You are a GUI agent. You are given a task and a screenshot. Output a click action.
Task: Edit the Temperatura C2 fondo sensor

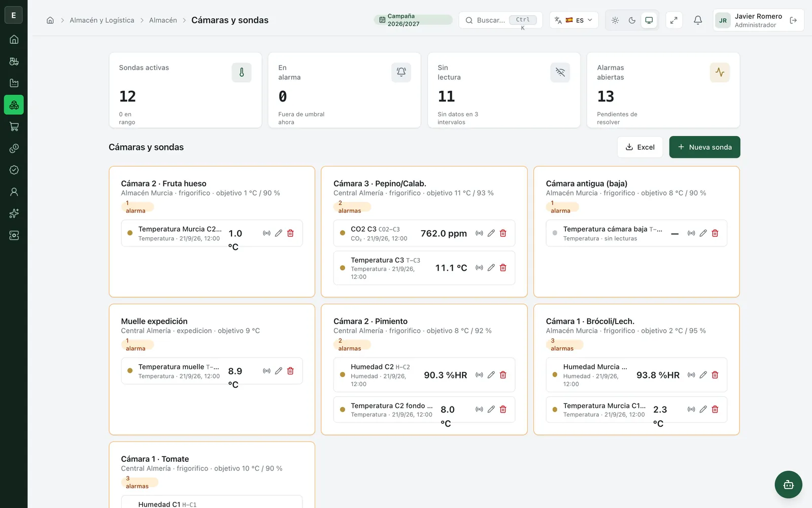click(491, 409)
